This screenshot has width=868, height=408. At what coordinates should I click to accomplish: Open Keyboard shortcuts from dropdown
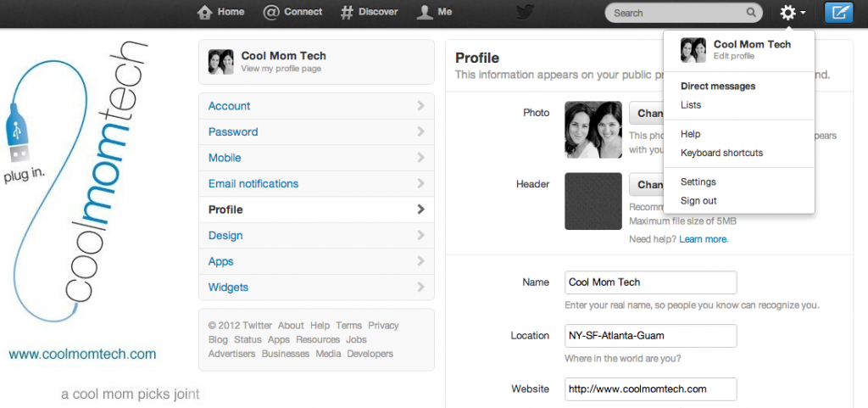722,153
